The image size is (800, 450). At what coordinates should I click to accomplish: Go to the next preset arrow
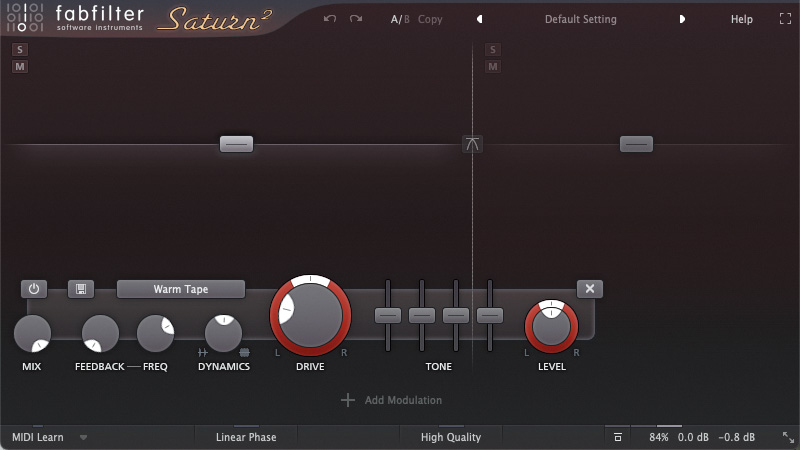pyautogui.click(x=682, y=19)
